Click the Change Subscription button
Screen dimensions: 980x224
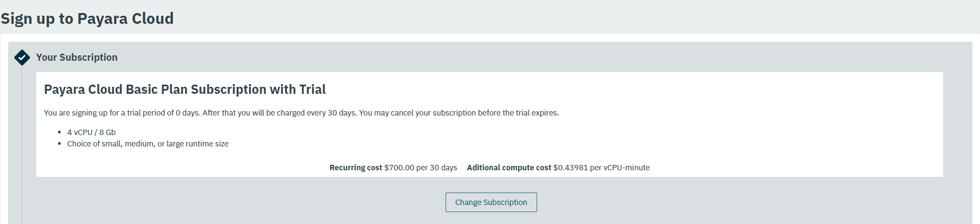tap(491, 202)
